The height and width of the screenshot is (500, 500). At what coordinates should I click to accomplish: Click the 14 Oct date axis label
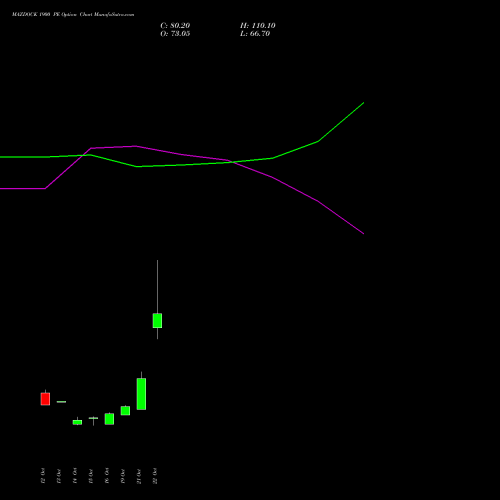75,476
